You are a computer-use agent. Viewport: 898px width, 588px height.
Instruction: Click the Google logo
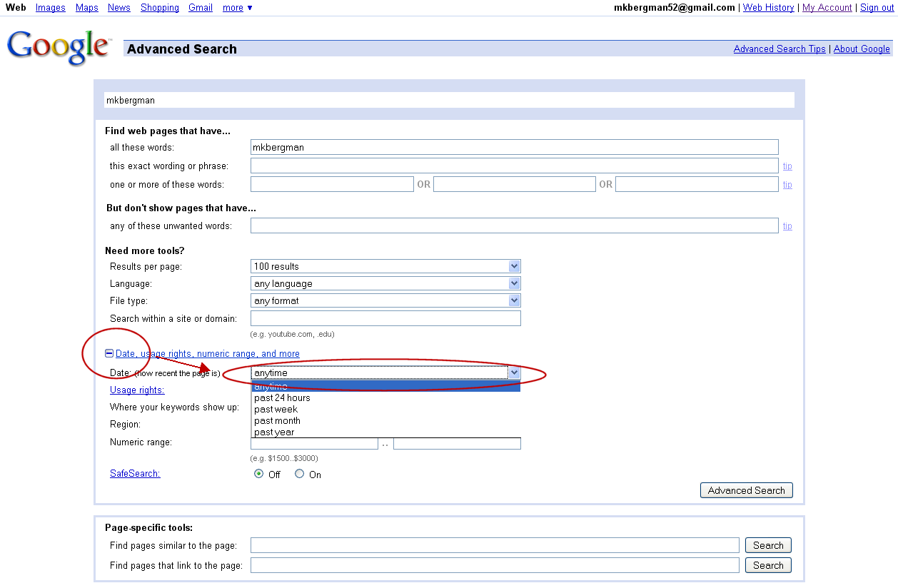click(x=59, y=47)
